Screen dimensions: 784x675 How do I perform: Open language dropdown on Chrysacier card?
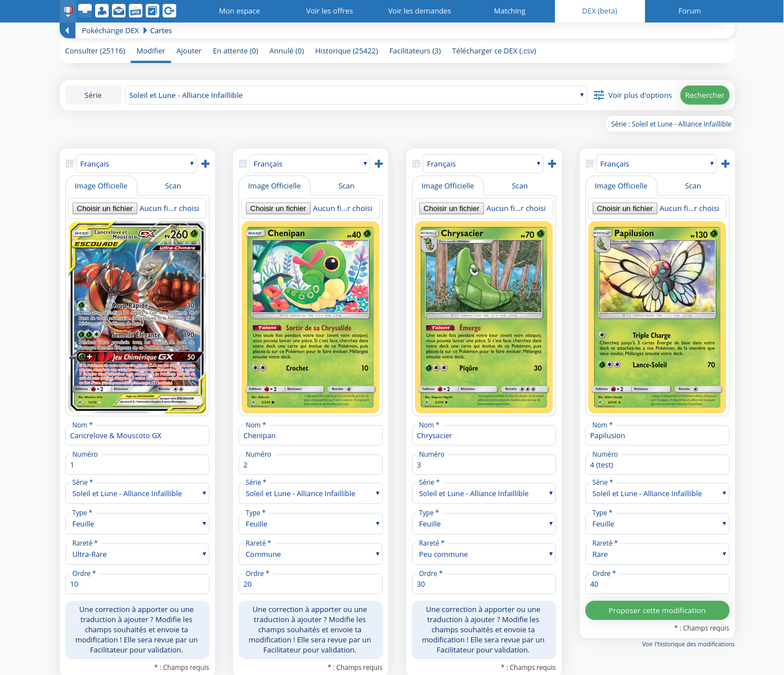click(x=483, y=164)
